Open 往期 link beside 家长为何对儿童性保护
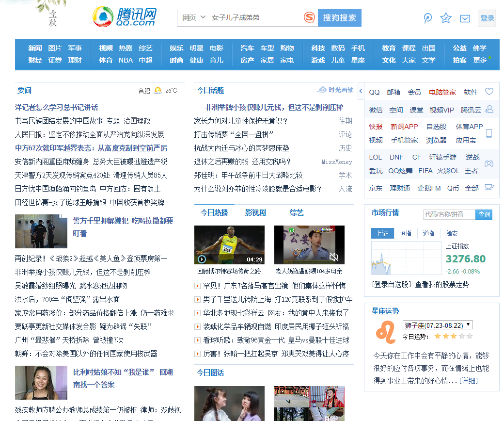This screenshot has height=421, width=504. click(345, 121)
